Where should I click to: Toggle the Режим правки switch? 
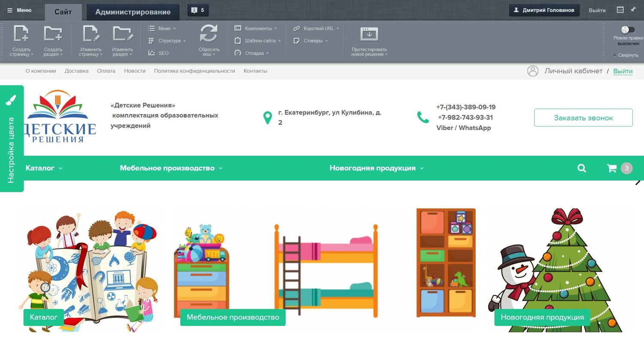pyautogui.click(x=628, y=30)
